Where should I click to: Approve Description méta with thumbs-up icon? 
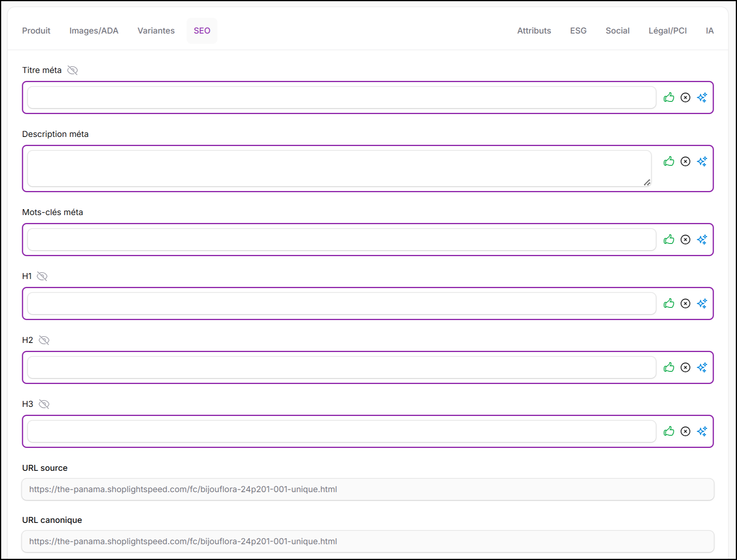669,161
